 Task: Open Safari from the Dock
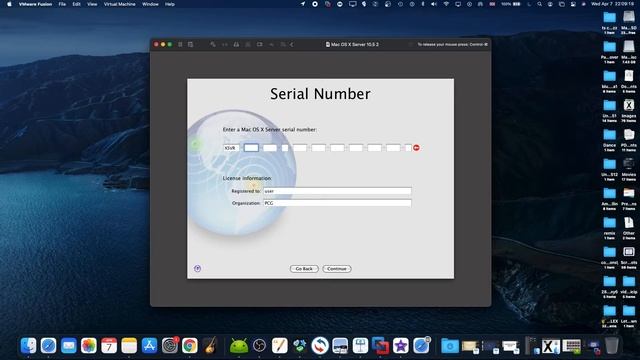tap(49, 346)
